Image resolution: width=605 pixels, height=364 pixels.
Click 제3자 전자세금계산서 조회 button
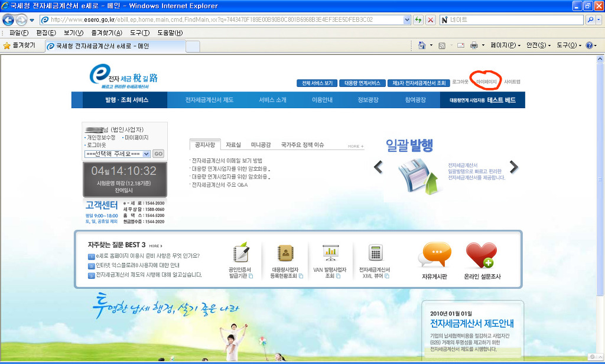point(419,83)
